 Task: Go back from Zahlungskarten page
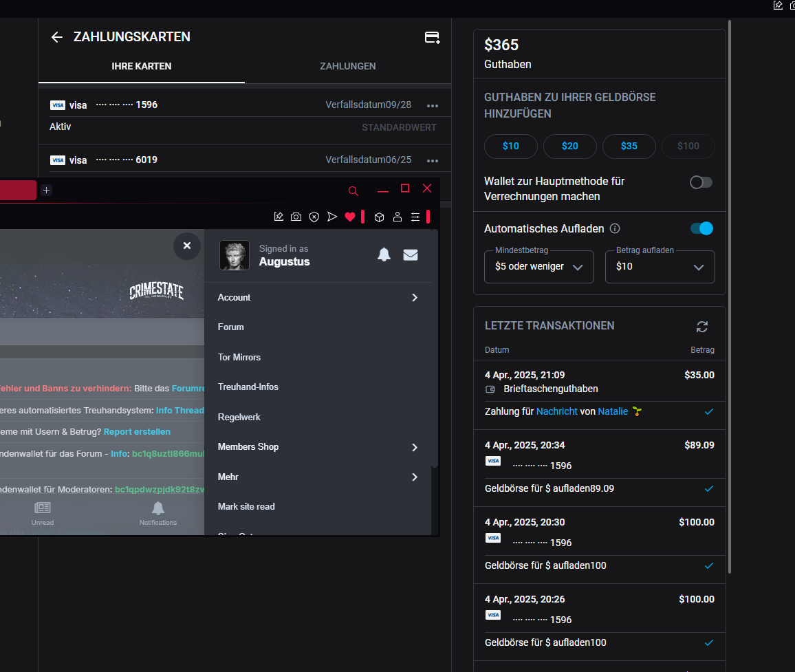(x=57, y=37)
